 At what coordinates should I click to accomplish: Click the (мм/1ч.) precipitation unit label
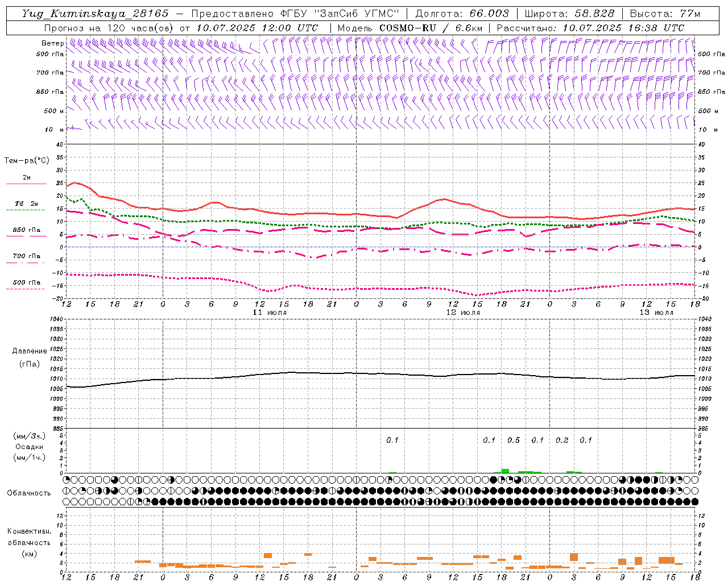[30, 458]
